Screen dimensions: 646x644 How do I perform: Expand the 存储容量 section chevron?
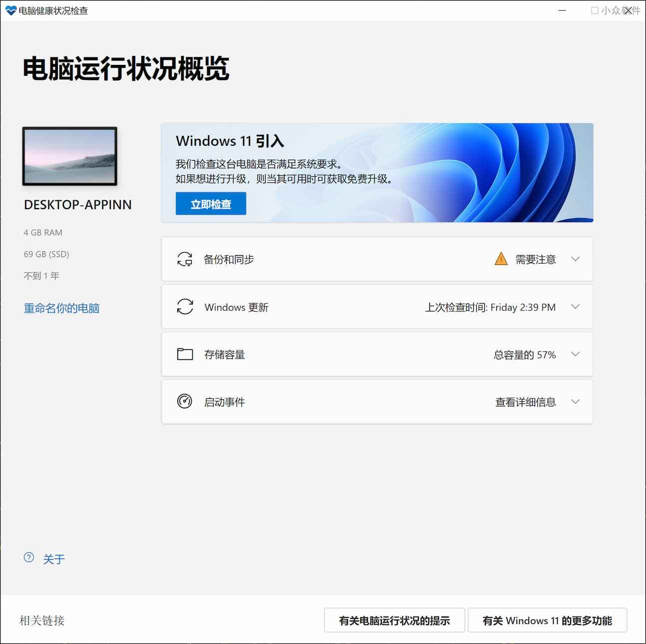tap(575, 354)
